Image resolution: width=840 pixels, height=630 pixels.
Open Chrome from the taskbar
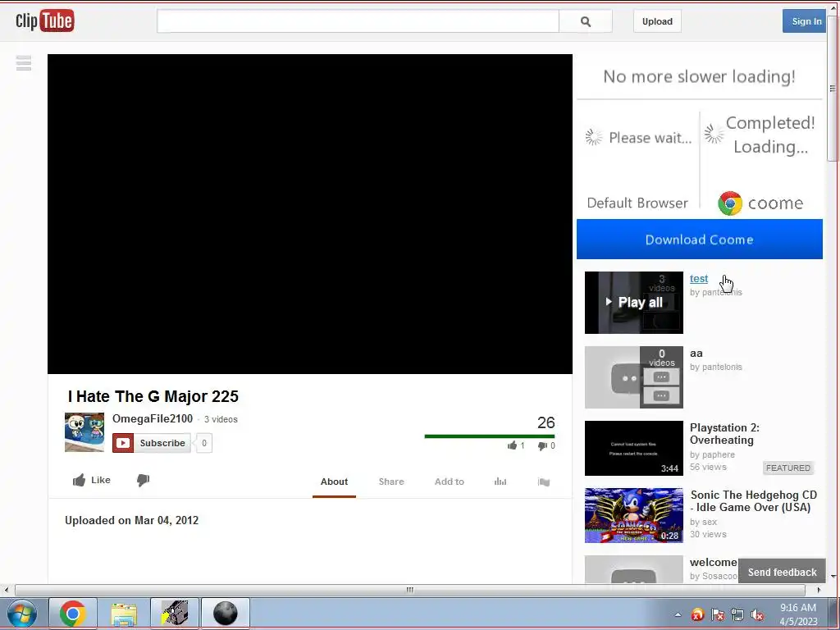pyautogui.click(x=73, y=614)
